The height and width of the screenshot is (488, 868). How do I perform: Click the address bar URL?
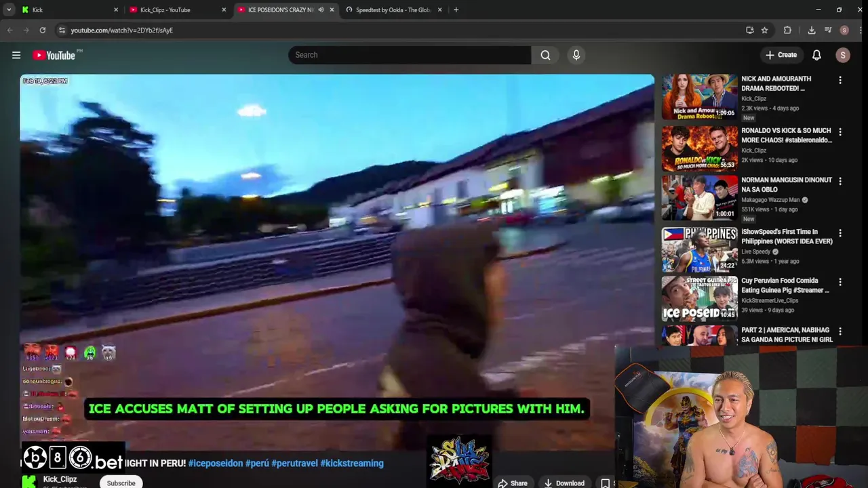point(122,30)
